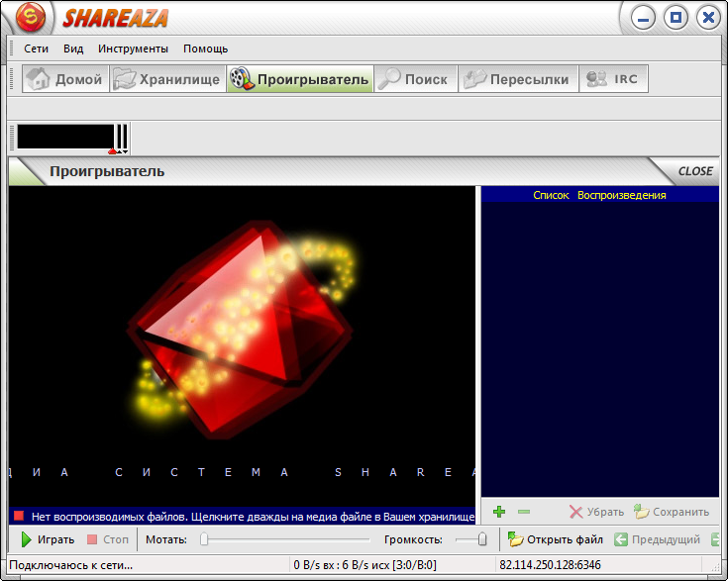The image size is (728, 581).
Task: Switch to the Хранилище tab
Action: [x=167, y=79]
